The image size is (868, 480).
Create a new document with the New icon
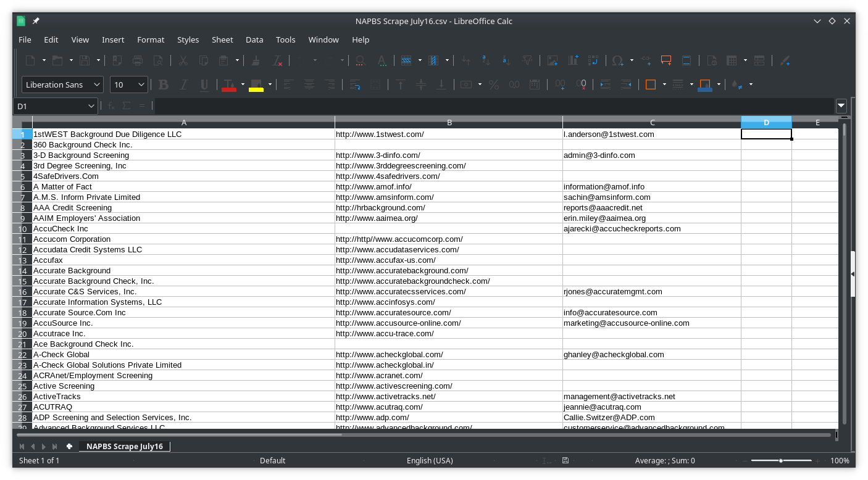coord(30,60)
